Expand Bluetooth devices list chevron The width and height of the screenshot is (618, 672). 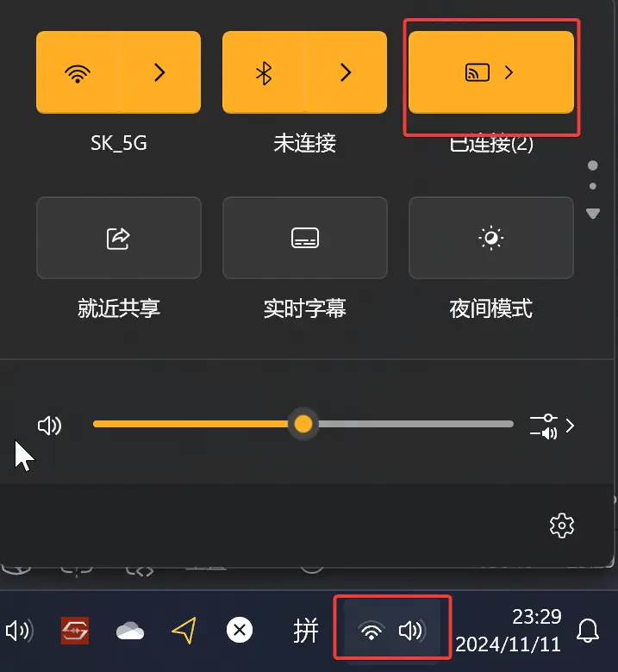tap(346, 72)
